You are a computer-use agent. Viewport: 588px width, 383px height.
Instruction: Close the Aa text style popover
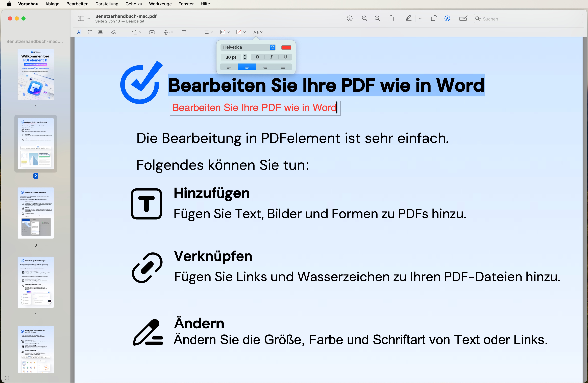(x=258, y=32)
